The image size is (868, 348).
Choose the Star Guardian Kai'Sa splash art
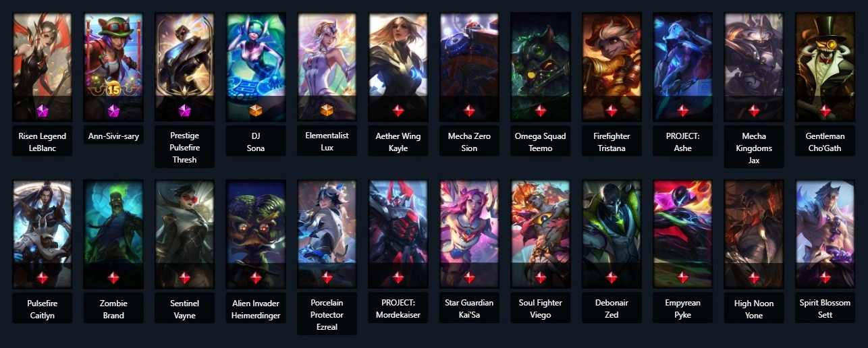[469, 234]
